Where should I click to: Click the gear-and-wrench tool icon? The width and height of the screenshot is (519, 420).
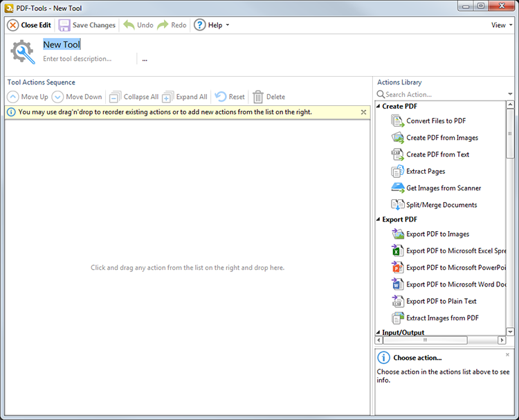22,52
